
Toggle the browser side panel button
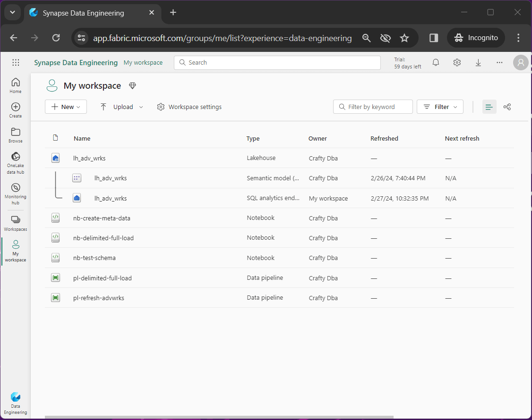433,38
